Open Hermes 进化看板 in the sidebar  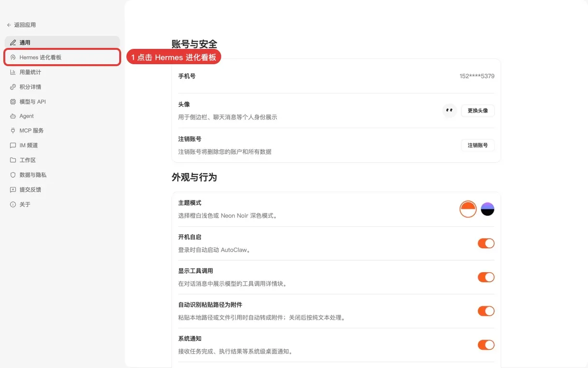point(62,57)
